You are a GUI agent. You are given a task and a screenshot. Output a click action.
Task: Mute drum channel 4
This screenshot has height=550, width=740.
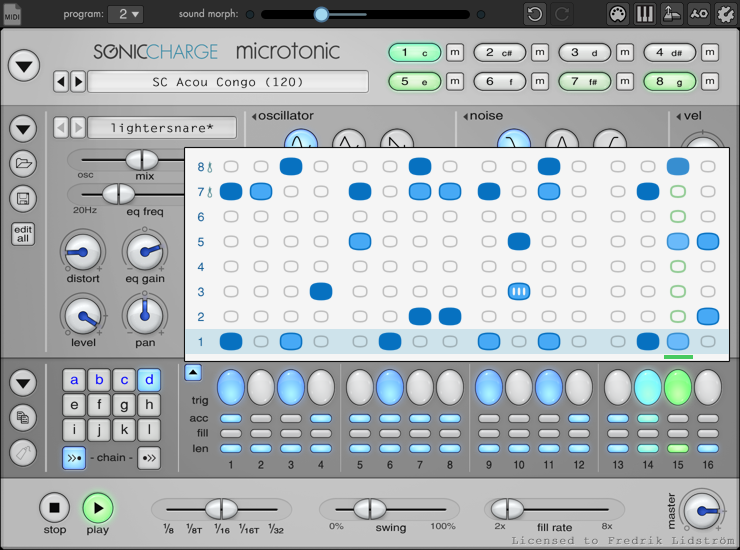(x=710, y=52)
